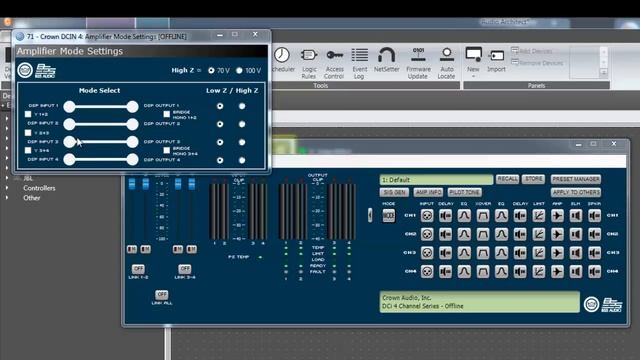Image resolution: width=640 pixels, height=360 pixels.
Task: Click the RECALL preset button
Action: [507, 179]
